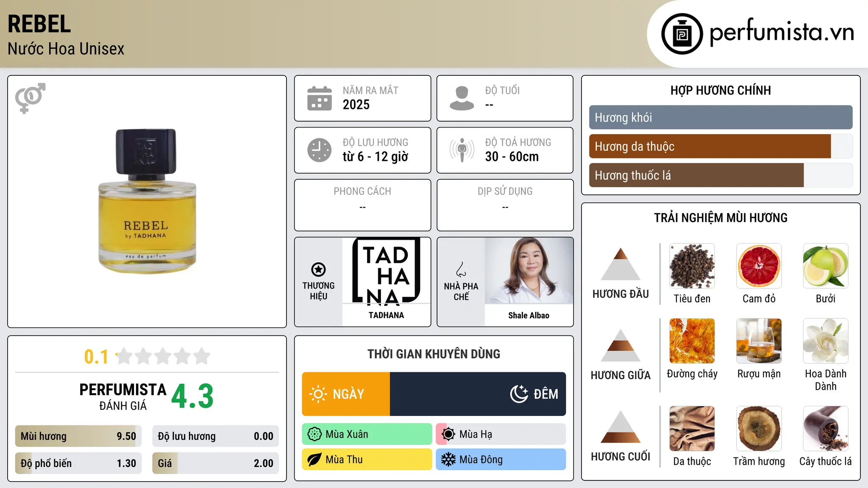
Task: Click the perfumista.vn bottle logo icon
Action: (682, 34)
